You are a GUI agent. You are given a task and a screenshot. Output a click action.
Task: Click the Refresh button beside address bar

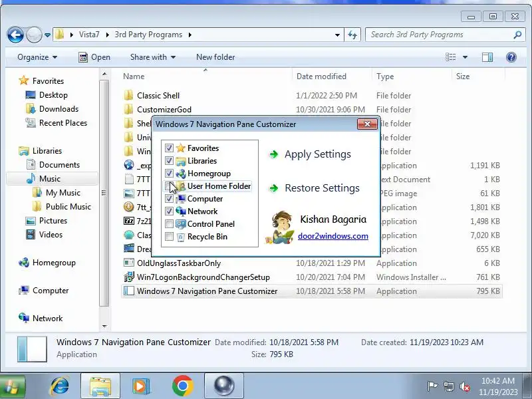pos(352,35)
